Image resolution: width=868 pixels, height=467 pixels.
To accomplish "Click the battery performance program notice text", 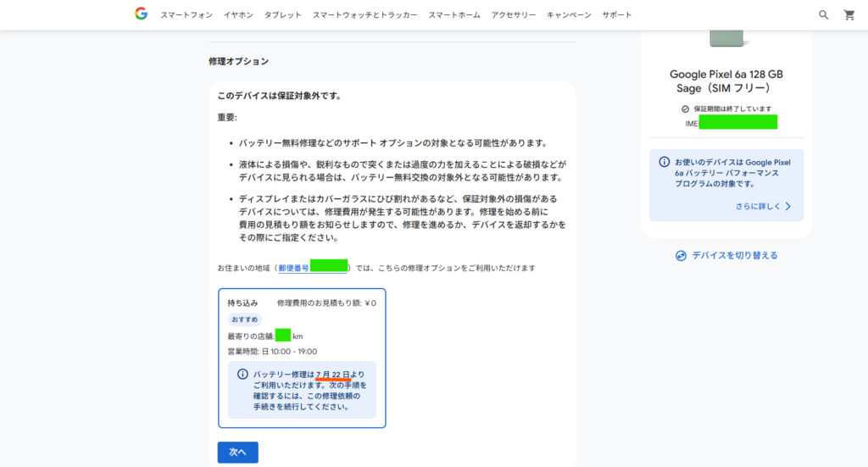I will [732, 173].
